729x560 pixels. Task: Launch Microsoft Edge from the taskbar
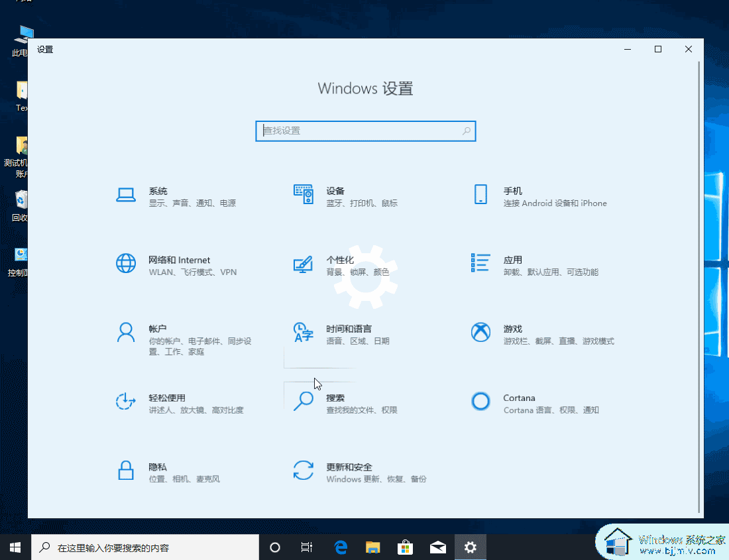click(341, 547)
